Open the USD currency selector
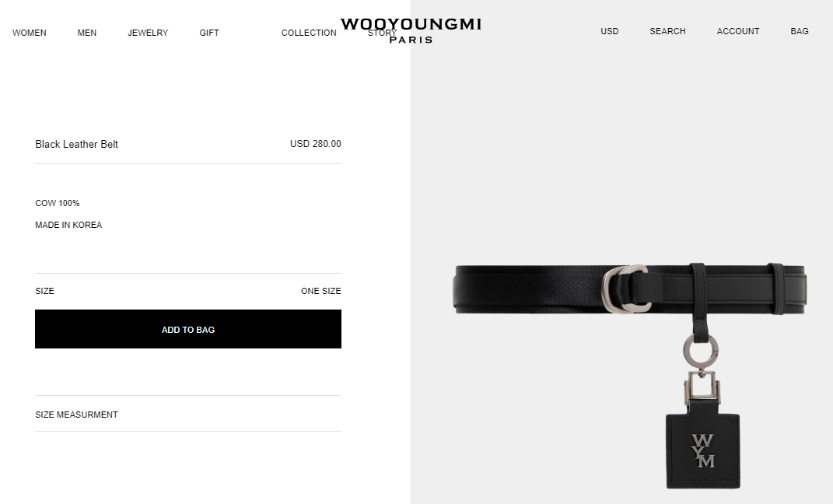 click(609, 31)
